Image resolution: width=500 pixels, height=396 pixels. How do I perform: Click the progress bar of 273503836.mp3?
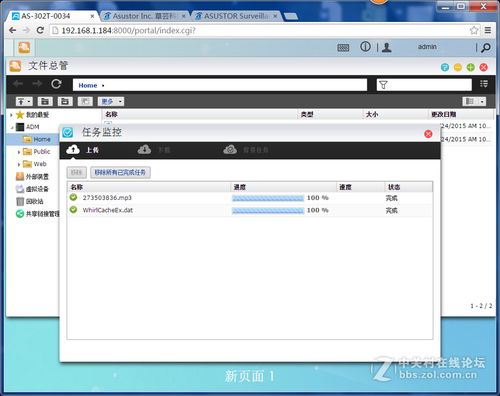tap(268, 198)
